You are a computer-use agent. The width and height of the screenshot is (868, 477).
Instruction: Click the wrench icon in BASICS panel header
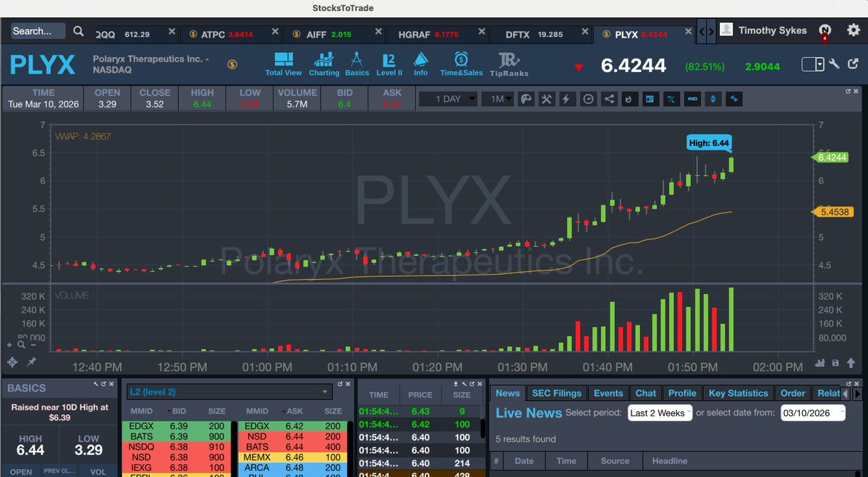95,383
